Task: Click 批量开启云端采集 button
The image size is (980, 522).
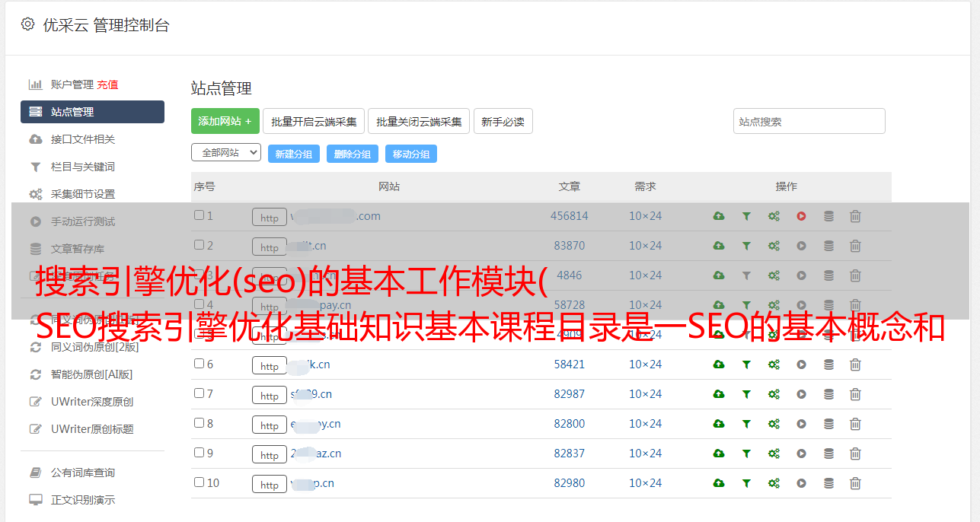Action: 314,121
